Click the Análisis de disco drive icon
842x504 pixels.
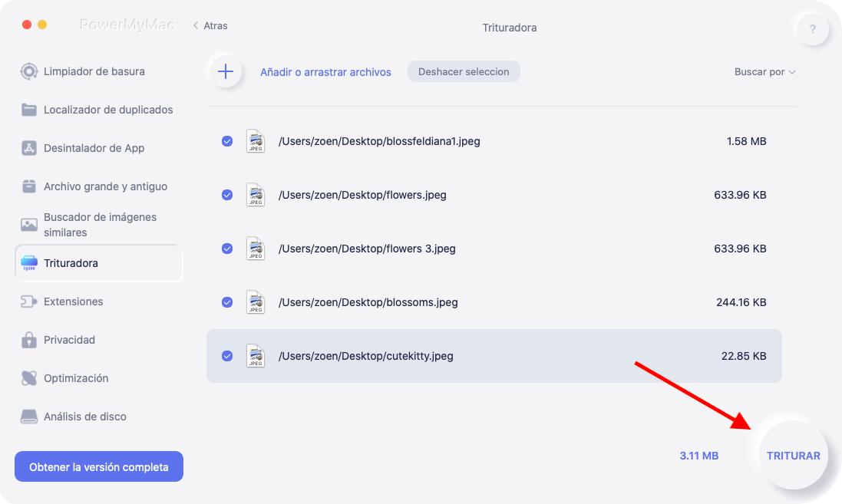[29, 417]
